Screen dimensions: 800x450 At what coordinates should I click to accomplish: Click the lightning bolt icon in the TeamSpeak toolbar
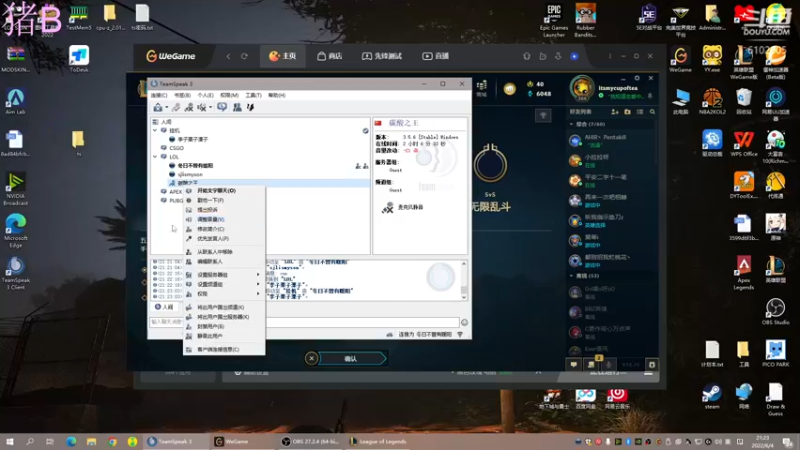251,107
